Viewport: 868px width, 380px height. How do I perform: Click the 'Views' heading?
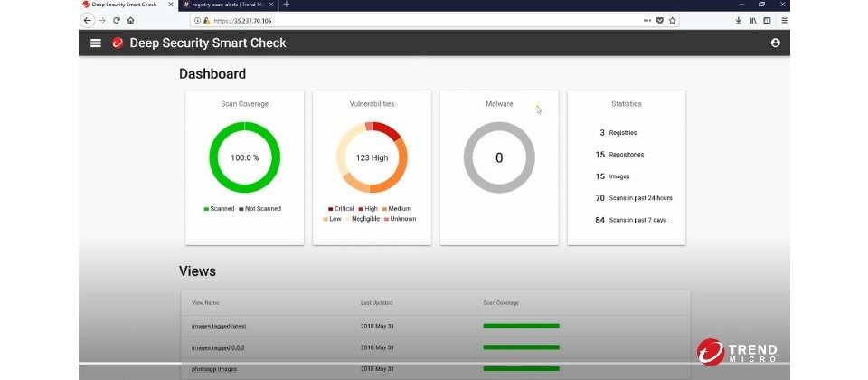click(x=198, y=271)
